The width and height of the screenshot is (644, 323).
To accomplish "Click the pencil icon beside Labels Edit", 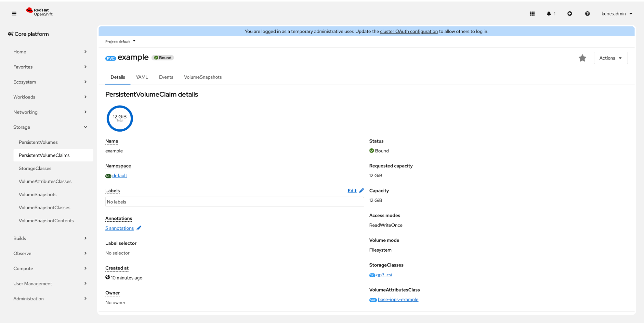I will [361, 190].
